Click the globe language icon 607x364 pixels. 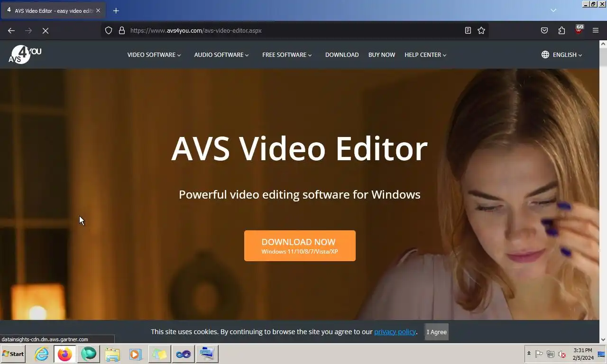tap(545, 55)
